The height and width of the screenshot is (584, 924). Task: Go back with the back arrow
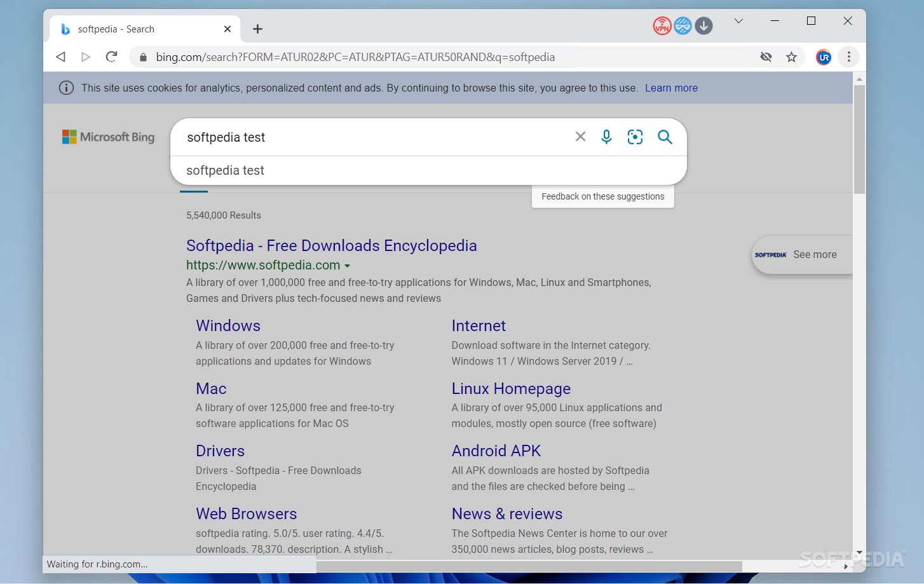61,57
